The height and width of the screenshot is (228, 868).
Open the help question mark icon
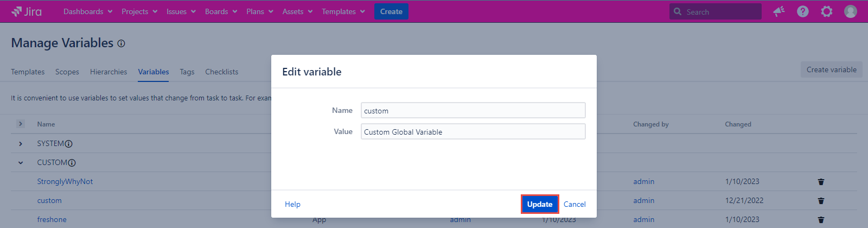tap(803, 11)
